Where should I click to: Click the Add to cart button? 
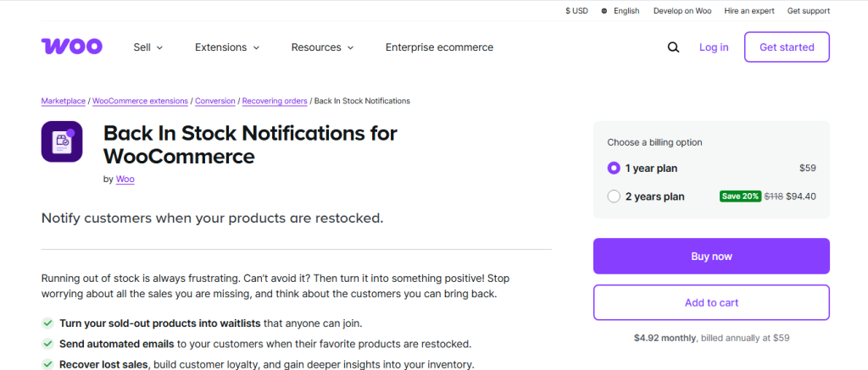coord(711,302)
